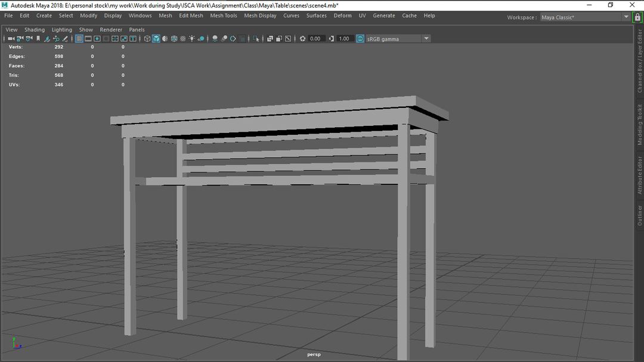Select the Grease Pencil tool icon
The height and width of the screenshot is (362, 644).
[65, 39]
